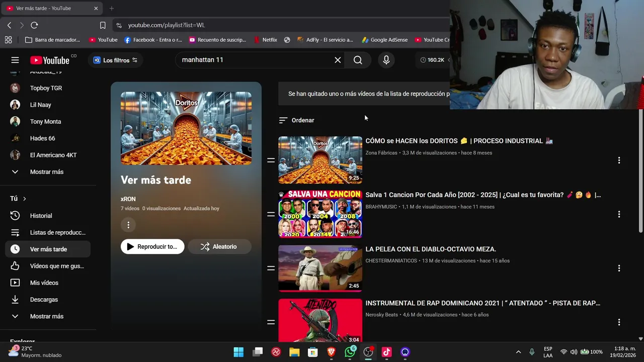Run the search using the magnifier icon
The width and height of the screenshot is (644, 362).
pyautogui.click(x=358, y=60)
